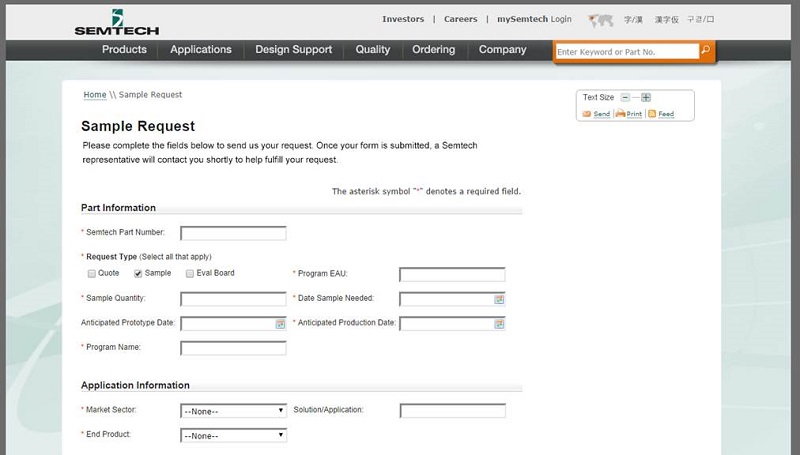Viewport: 800px width, 455px height.
Task: Click the Print text link
Action: click(634, 114)
